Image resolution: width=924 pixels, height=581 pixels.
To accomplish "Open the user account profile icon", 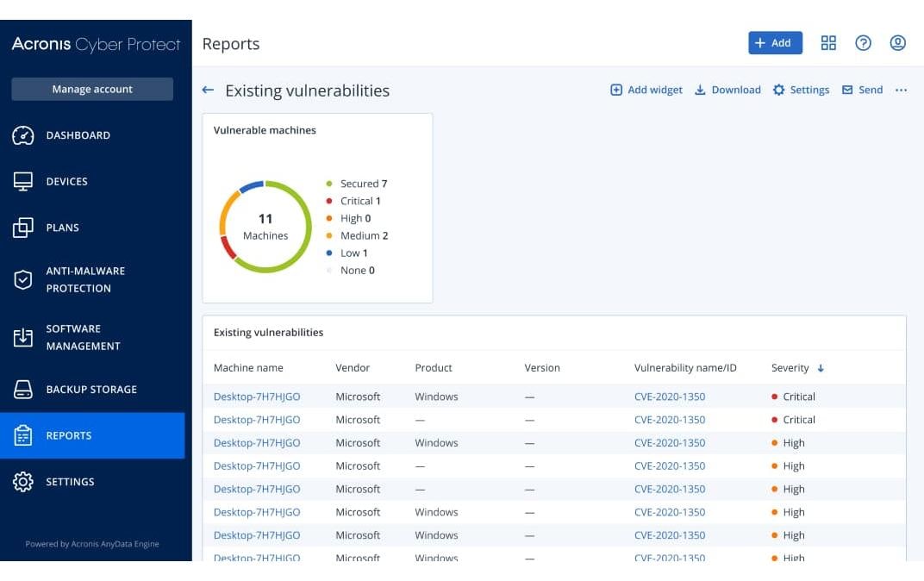I will (x=897, y=43).
